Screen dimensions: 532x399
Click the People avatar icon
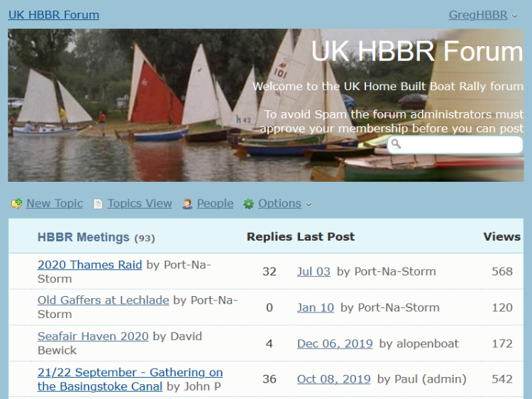[x=187, y=204]
